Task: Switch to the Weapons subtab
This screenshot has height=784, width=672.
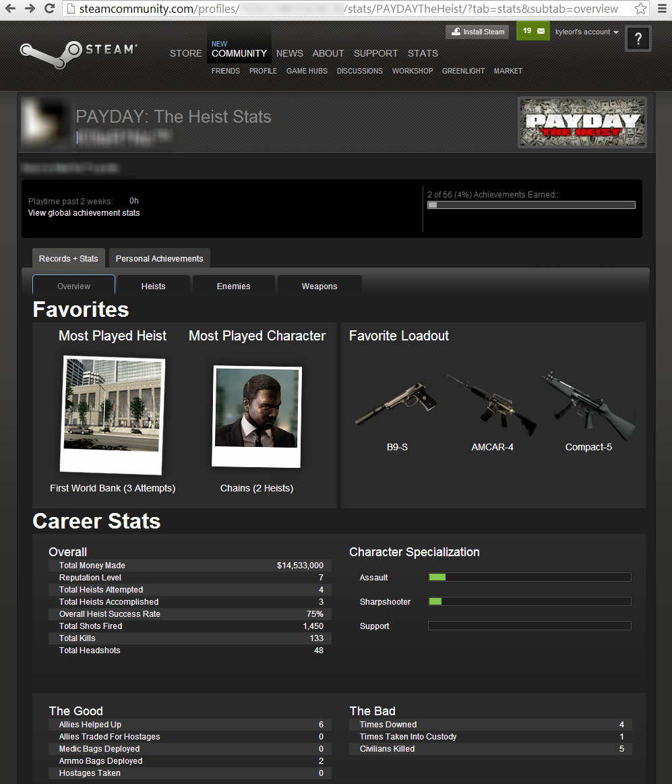Action: pyautogui.click(x=319, y=286)
